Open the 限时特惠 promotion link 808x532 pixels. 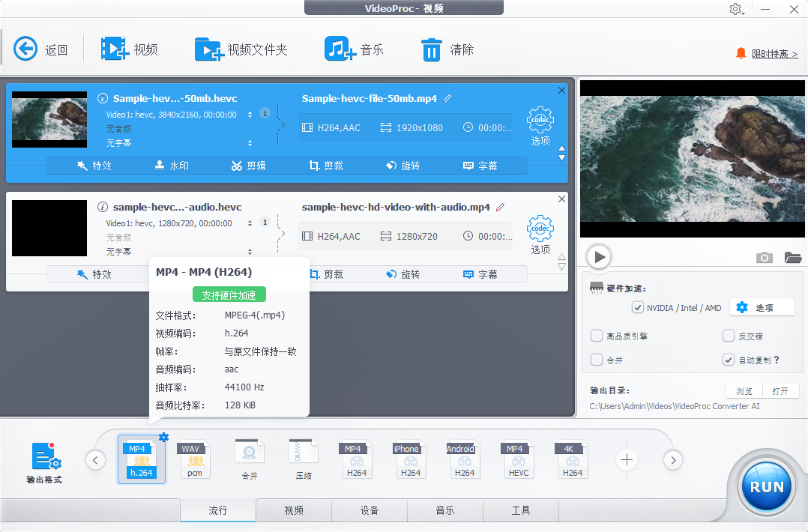point(769,53)
